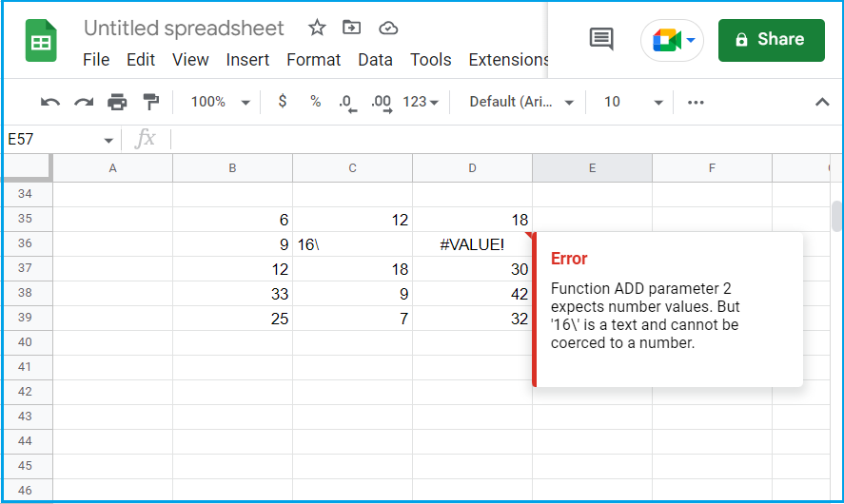The height and width of the screenshot is (504, 844).
Task: Open the font size 10 dropdown
Action: coord(633,102)
